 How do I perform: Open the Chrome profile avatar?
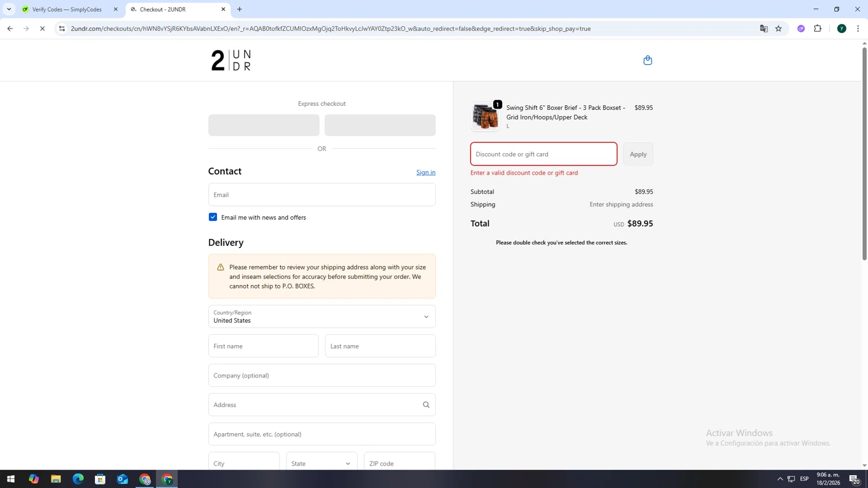click(841, 28)
